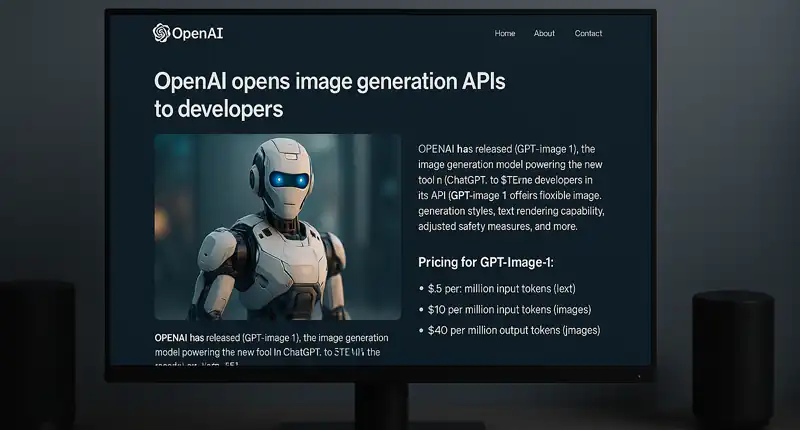The image size is (800, 430).
Task: Click the "Pricing for GPT-Image-1:" heading
Action: pos(486,262)
